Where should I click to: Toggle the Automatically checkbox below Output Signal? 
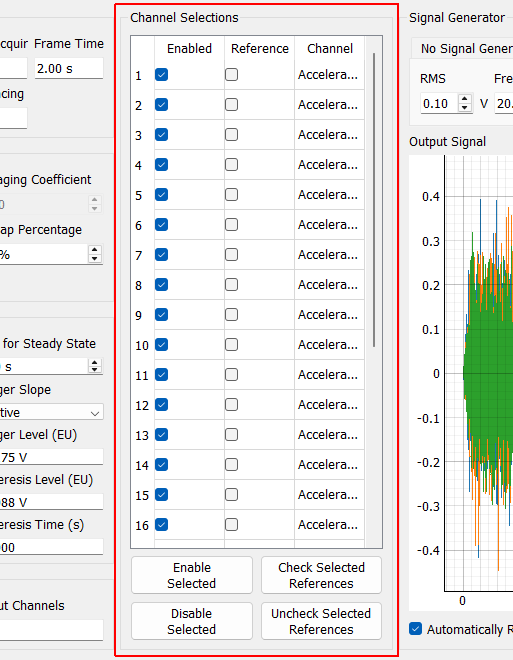[x=415, y=629]
